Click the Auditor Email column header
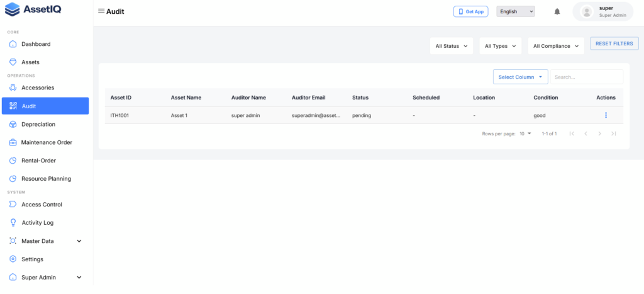 pos(308,98)
